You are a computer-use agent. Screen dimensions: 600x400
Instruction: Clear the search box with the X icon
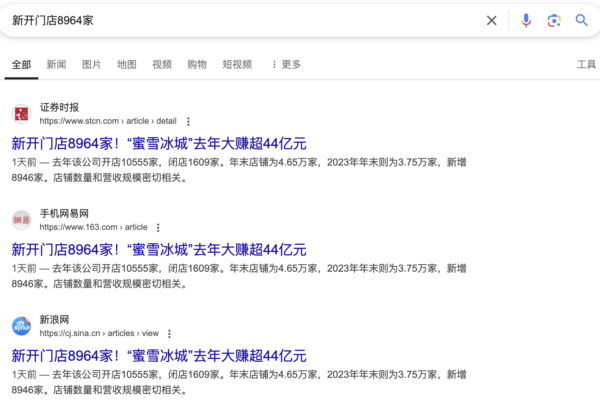(491, 20)
